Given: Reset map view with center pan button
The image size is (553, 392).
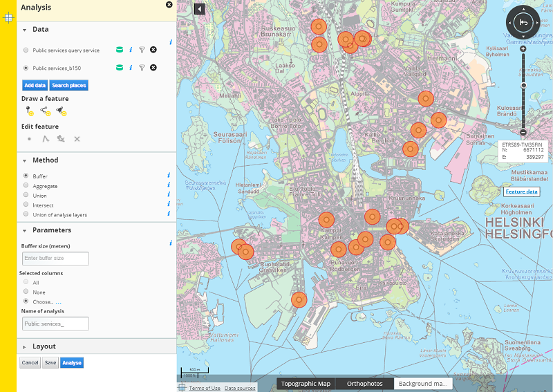Looking at the screenshot, I should click(x=524, y=23).
